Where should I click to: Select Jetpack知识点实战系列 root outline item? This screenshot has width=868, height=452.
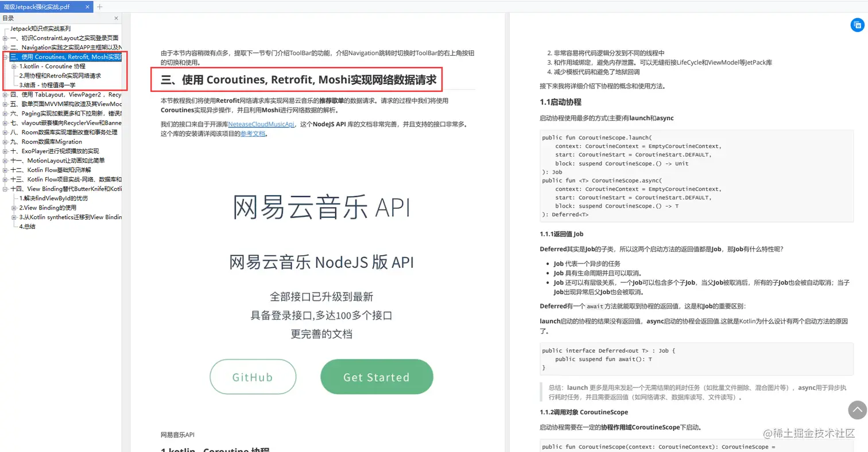click(x=40, y=29)
